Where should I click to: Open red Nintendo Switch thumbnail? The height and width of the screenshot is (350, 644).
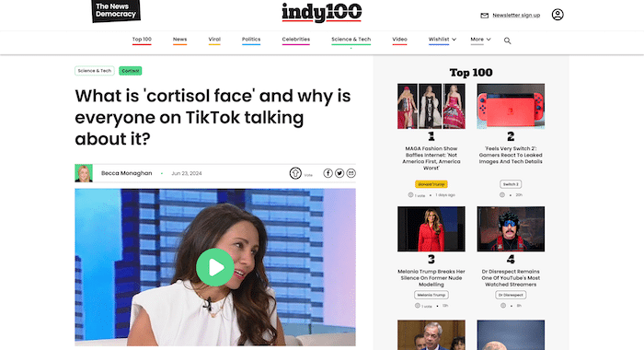tap(511, 106)
